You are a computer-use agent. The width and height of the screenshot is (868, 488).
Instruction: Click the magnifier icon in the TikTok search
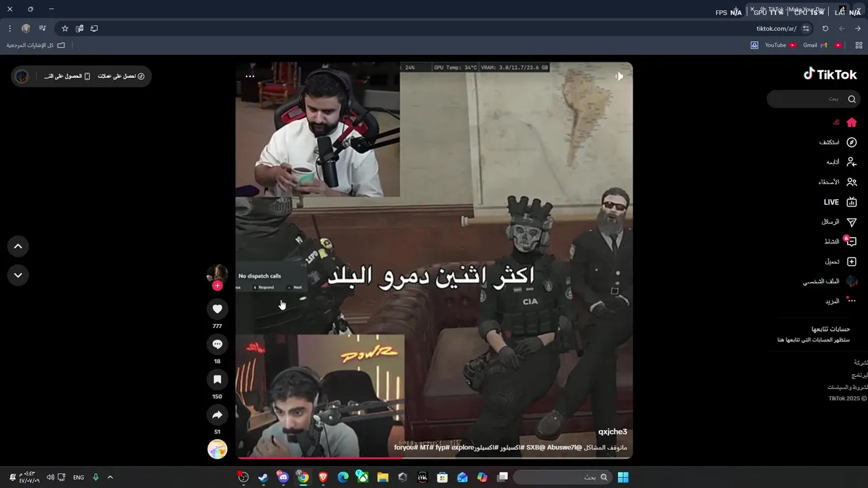coord(852,99)
